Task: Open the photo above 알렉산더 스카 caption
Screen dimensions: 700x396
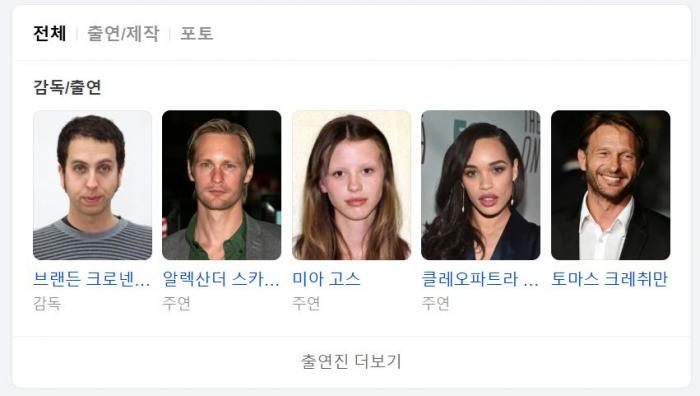Action: pos(221,185)
